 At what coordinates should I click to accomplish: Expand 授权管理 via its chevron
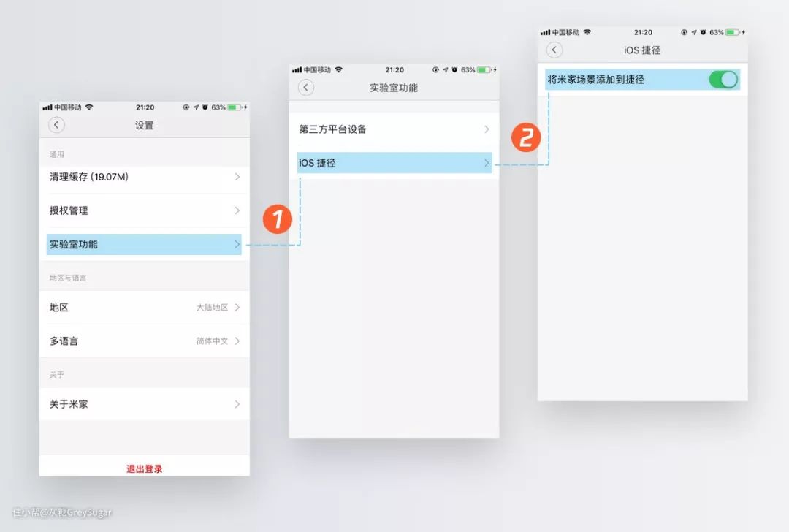pos(237,210)
